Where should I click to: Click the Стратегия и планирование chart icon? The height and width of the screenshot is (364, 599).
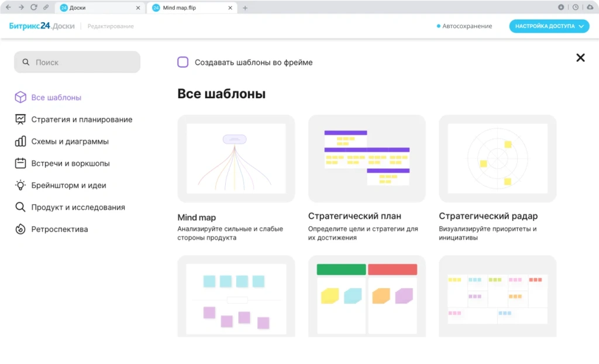(x=20, y=119)
